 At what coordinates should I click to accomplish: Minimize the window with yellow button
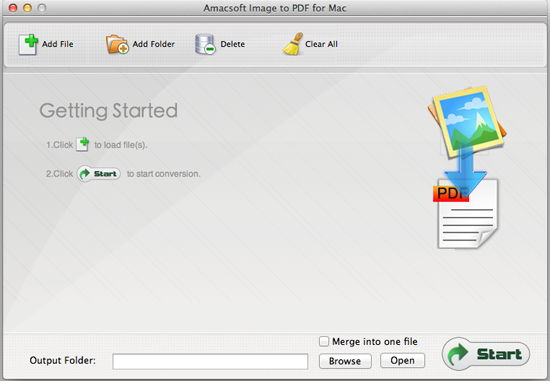pos(27,8)
